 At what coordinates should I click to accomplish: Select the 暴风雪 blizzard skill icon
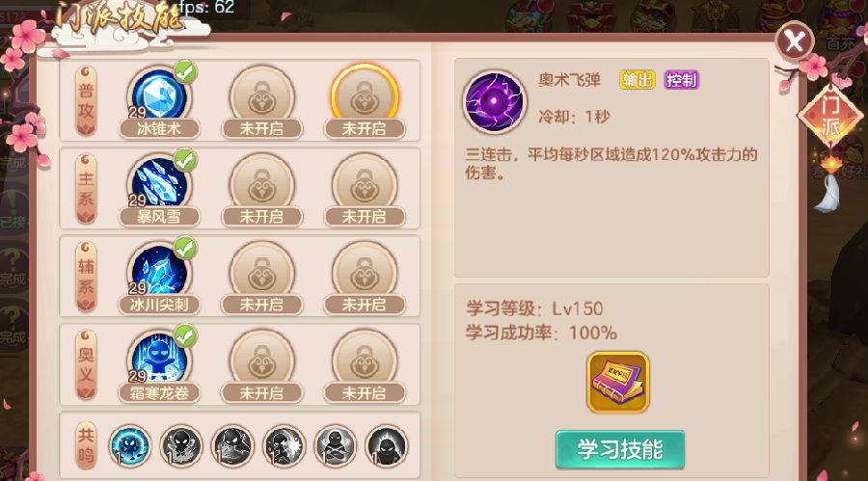(159, 185)
